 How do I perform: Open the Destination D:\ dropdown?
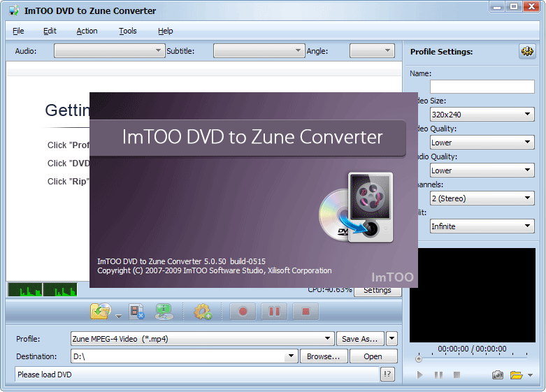click(x=184, y=356)
